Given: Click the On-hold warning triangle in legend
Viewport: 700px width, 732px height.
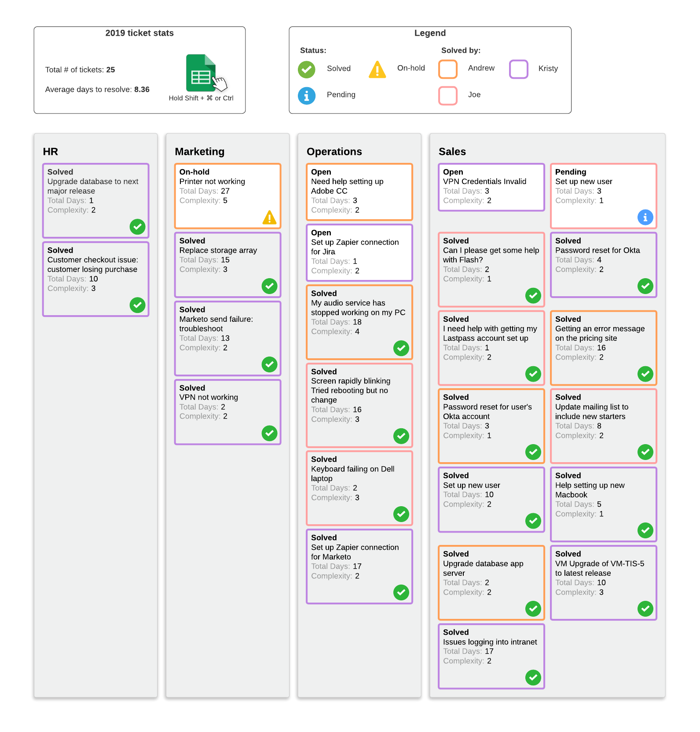Looking at the screenshot, I should [377, 70].
